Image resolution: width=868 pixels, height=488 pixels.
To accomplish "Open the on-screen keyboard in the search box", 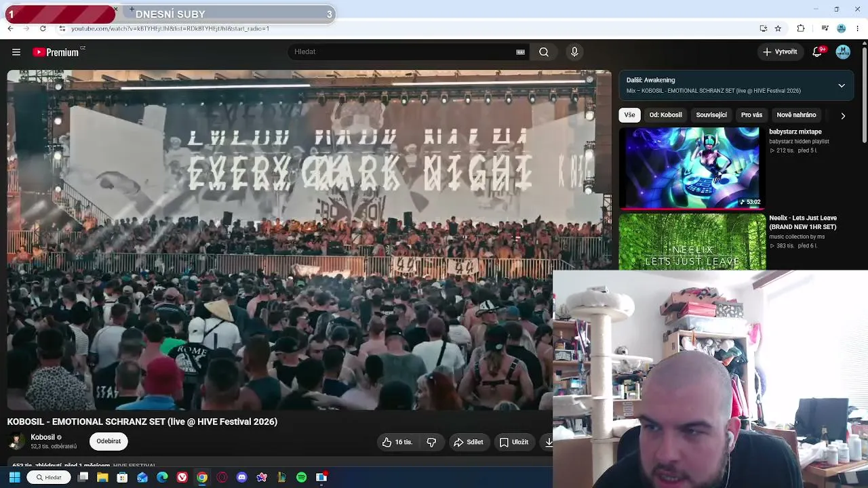I will point(521,52).
